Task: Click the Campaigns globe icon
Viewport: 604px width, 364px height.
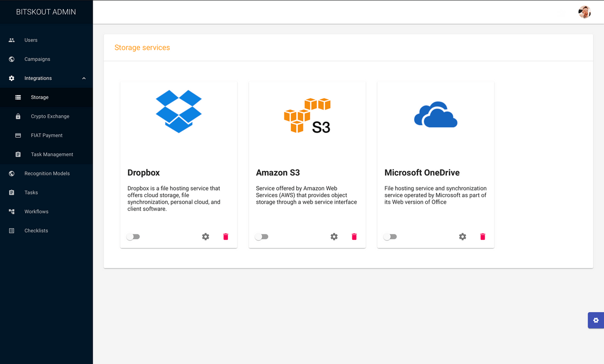Action: [x=12, y=59]
